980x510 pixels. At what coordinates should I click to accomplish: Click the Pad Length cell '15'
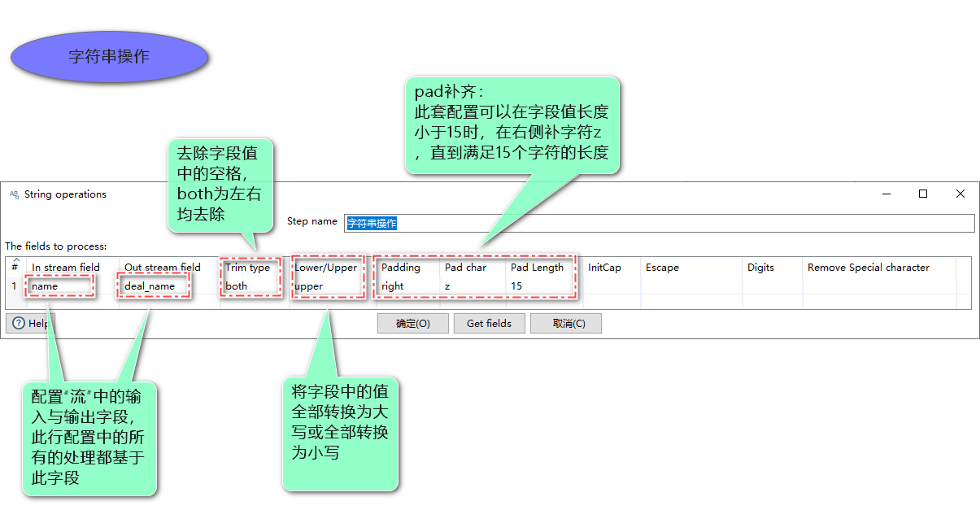tap(541, 286)
